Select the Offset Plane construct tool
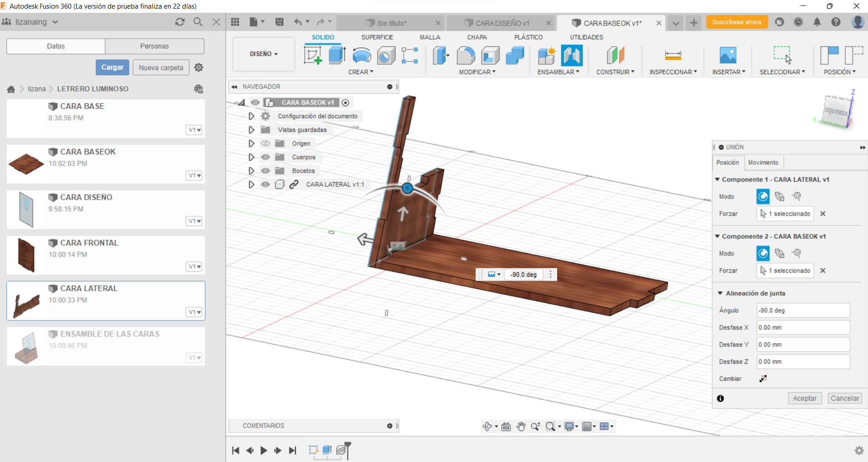 coord(615,56)
